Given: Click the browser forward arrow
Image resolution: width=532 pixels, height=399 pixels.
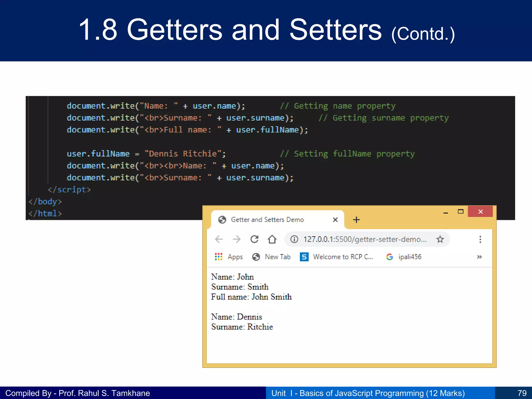Looking at the screenshot, I should [237, 239].
